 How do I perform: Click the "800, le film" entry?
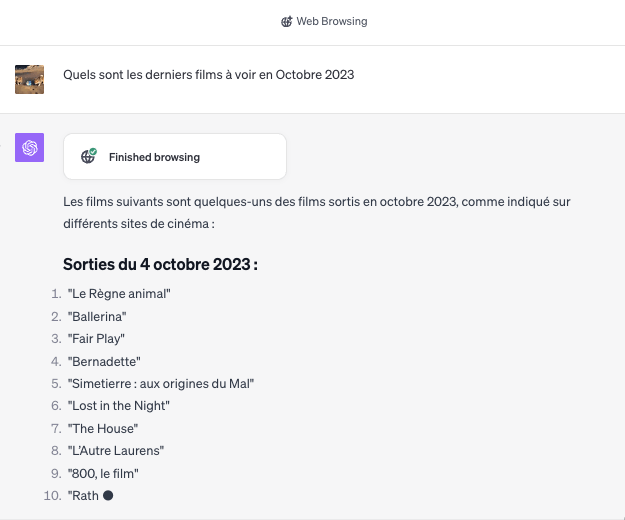[103, 474]
